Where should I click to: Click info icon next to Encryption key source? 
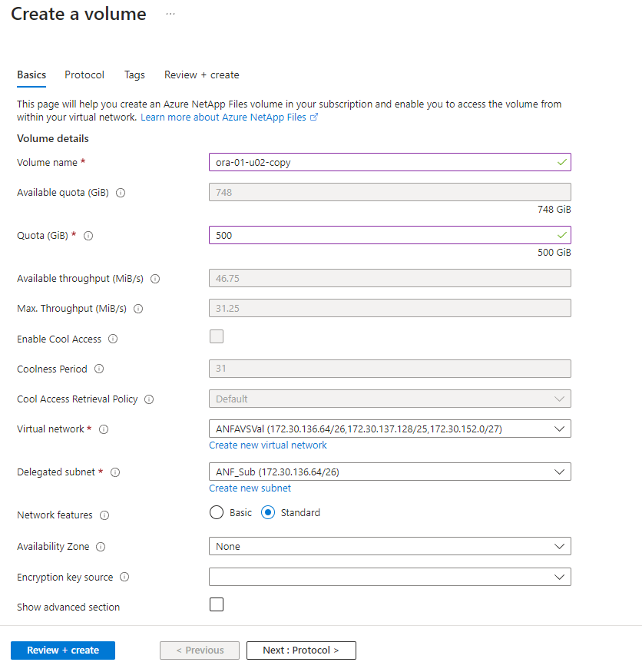coord(124,577)
